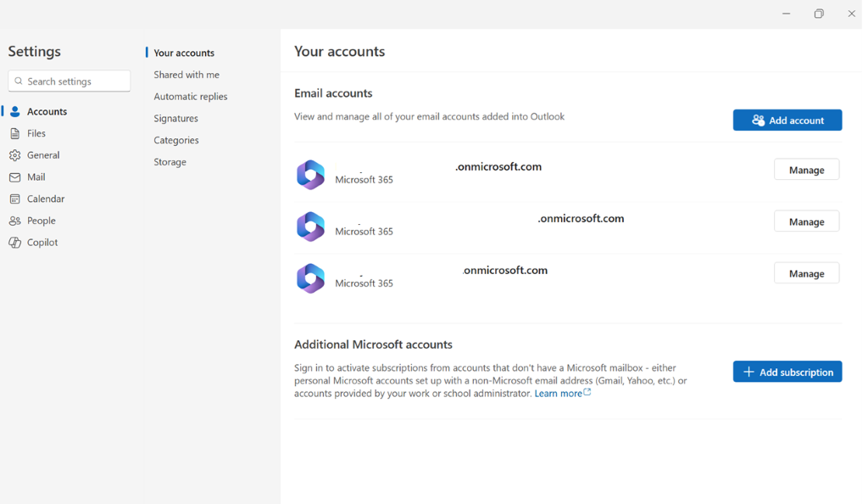Select the second account's .onmicrosoft.com address
Image resolution: width=868 pixels, height=504 pixels.
pyautogui.click(x=581, y=219)
